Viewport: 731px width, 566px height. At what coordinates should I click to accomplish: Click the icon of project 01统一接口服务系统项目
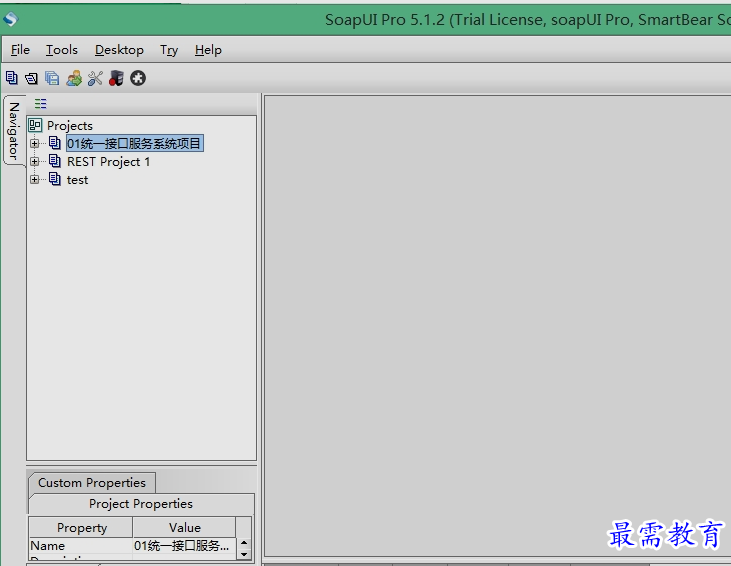[55, 143]
